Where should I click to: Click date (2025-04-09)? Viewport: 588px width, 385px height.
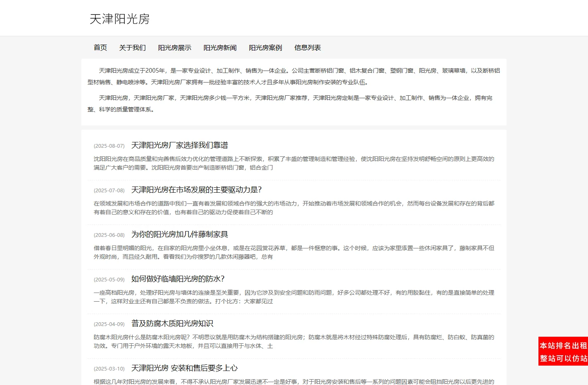(109, 324)
